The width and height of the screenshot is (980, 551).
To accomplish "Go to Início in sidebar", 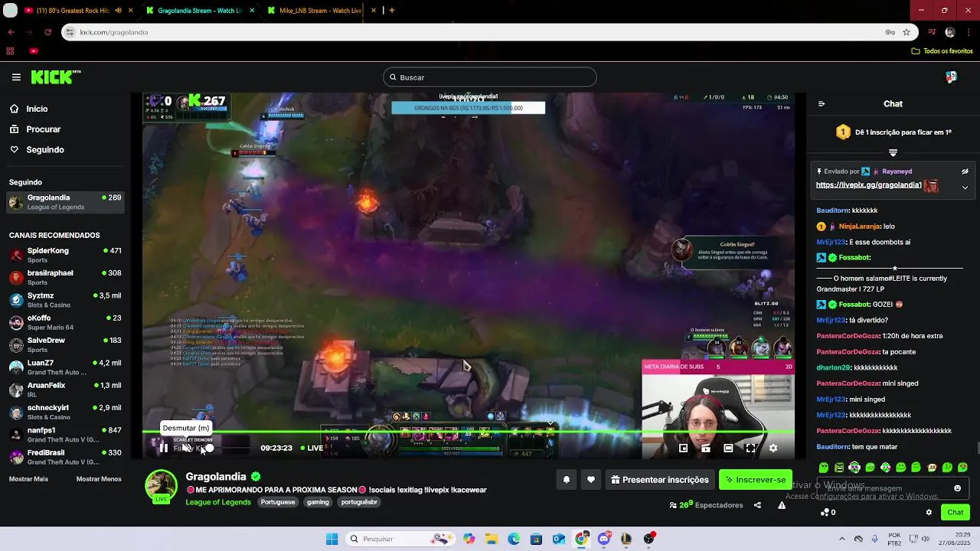I will click(x=66, y=109).
